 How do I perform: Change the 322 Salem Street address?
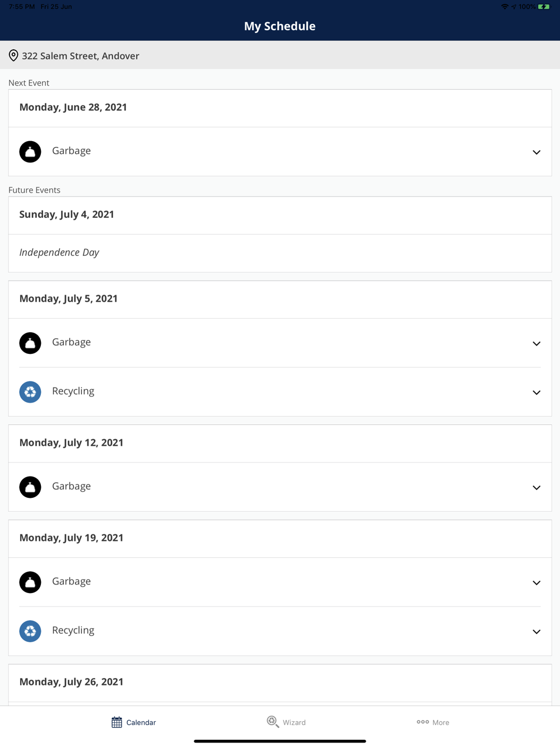[81, 55]
